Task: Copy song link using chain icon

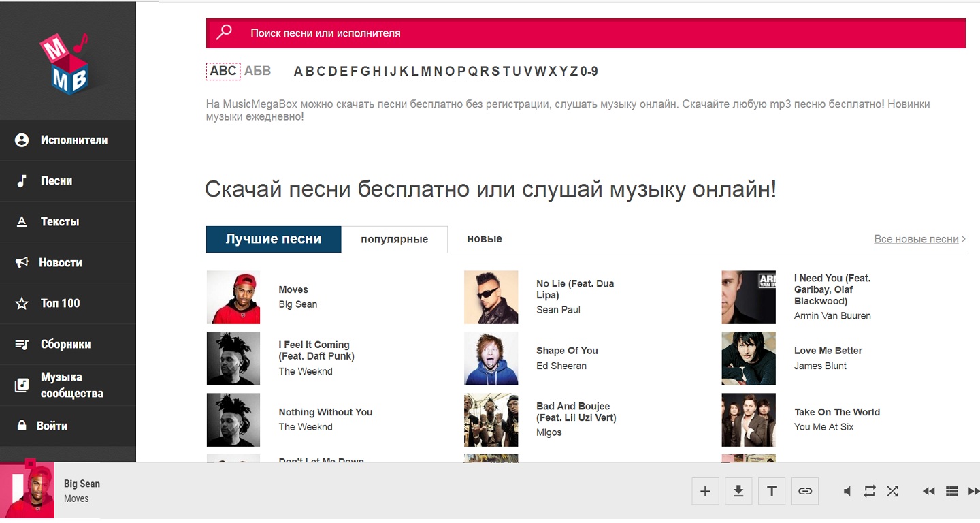Action: pyautogui.click(x=805, y=491)
